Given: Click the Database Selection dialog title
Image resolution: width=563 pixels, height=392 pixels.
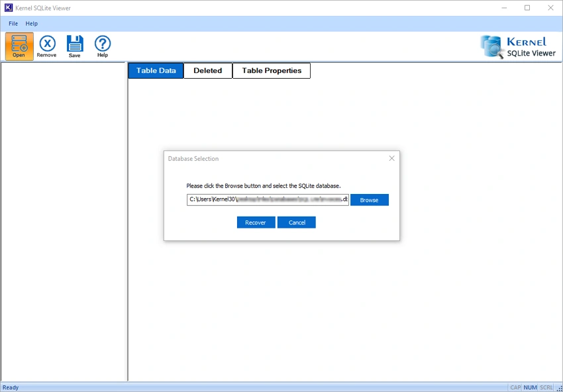Looking at the screenshot, I should tap(193, 159).
